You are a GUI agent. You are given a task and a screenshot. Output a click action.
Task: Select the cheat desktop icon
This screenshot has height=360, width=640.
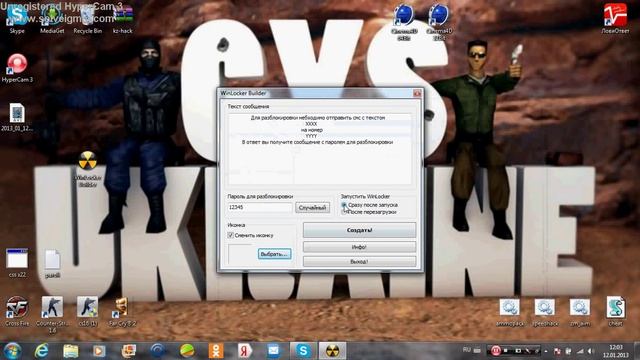(x=615, y=311)
